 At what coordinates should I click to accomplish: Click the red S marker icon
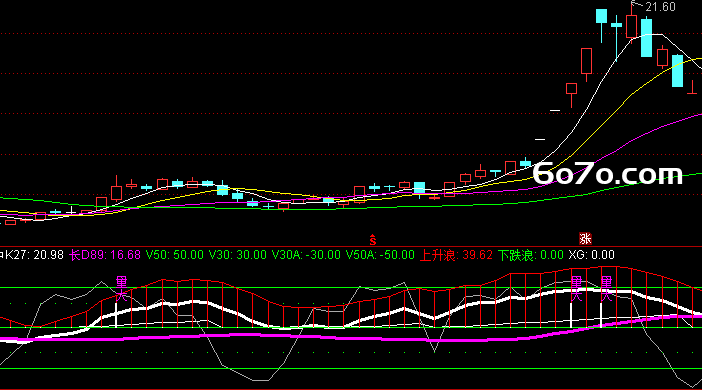coord(372,240)
